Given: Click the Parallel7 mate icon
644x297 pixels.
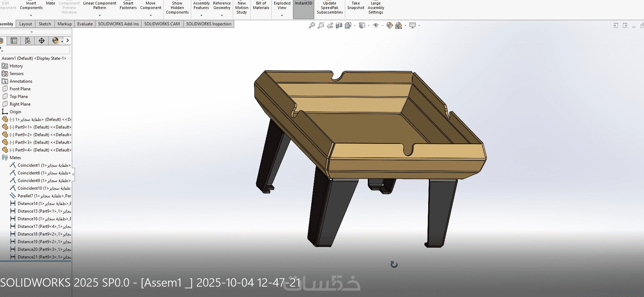Looking at the screenshot, I should click(13, 196).
